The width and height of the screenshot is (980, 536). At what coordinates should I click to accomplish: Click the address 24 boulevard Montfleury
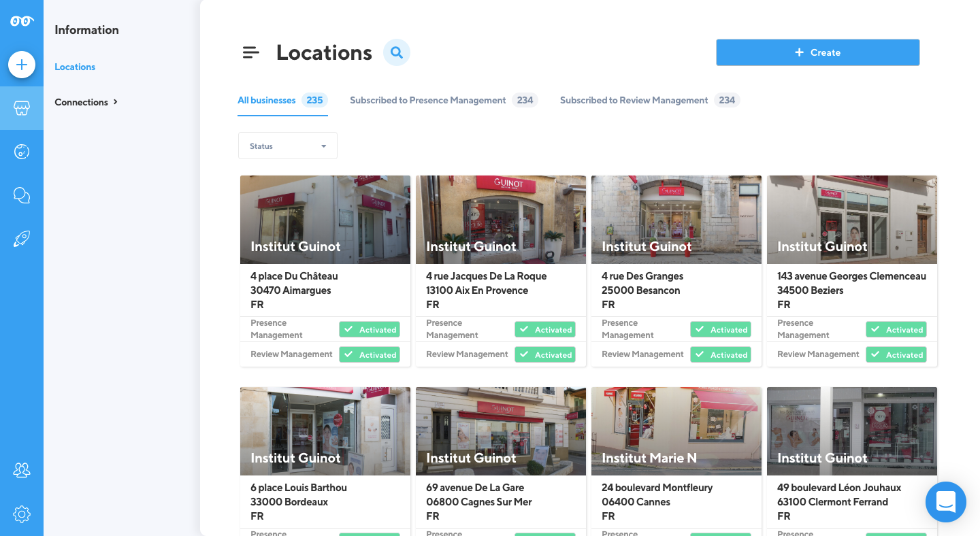657,488
